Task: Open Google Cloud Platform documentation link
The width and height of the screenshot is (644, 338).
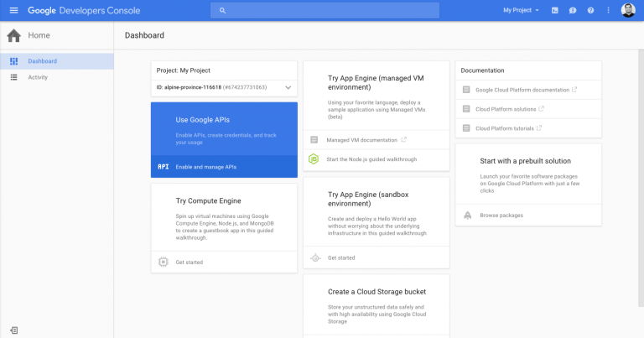Action: [x=522, y=90]
